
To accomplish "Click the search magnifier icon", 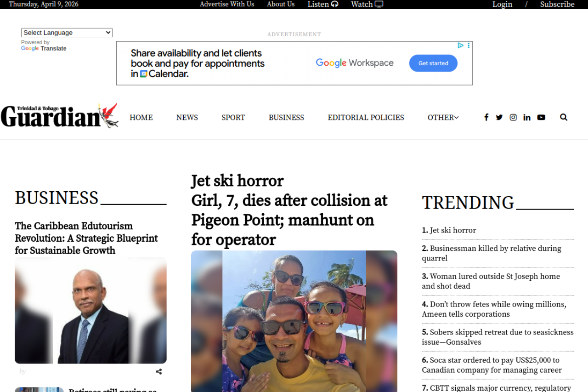I will pos(564,117).
